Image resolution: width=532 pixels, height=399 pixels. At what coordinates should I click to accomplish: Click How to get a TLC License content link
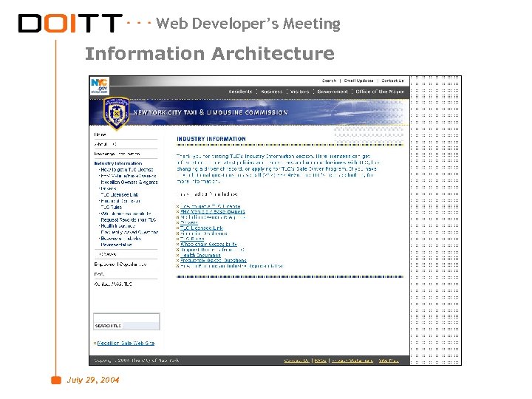point(211,206)
